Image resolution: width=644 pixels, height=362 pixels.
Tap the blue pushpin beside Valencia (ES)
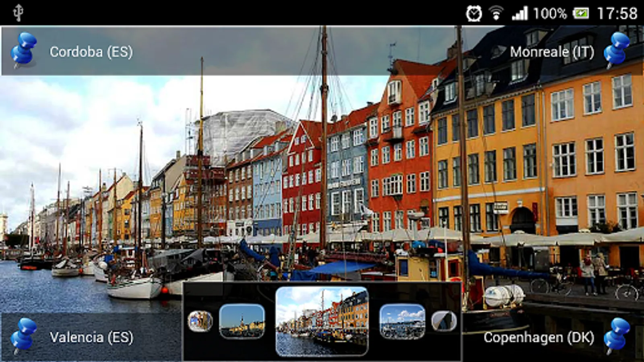click(24, 335)
